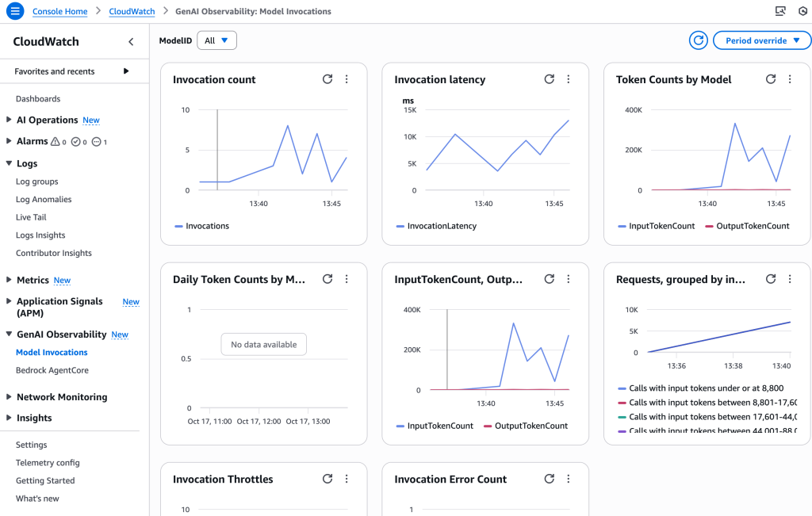Open the hexagonal CloudShell icon in the header
The image size is (812, 516).
802,11
